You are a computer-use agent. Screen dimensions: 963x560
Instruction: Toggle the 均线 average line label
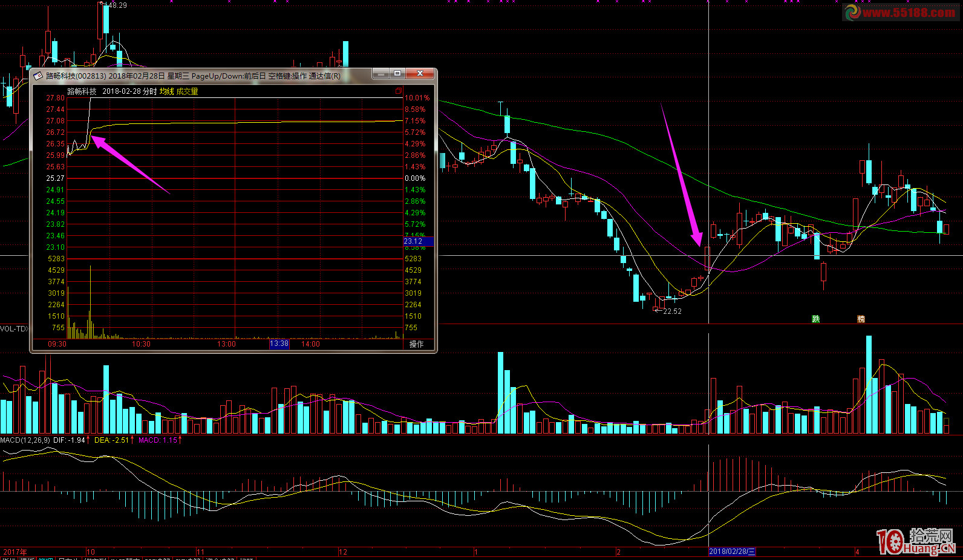click(x=166, y=91)
